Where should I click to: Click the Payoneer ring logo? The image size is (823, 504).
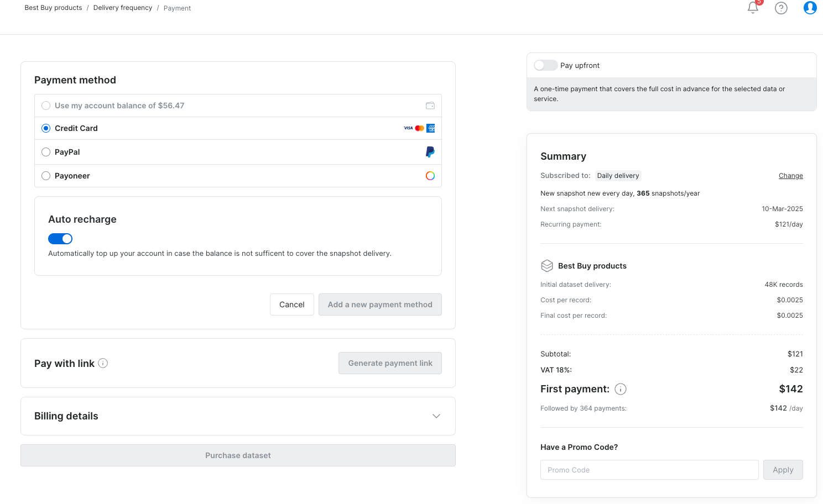(430, 176)
